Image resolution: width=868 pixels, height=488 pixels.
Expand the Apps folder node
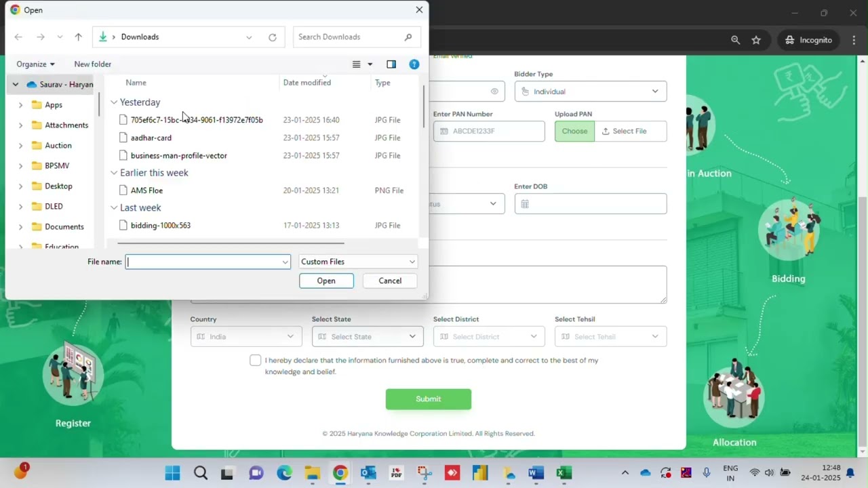(x=20, y=105)
